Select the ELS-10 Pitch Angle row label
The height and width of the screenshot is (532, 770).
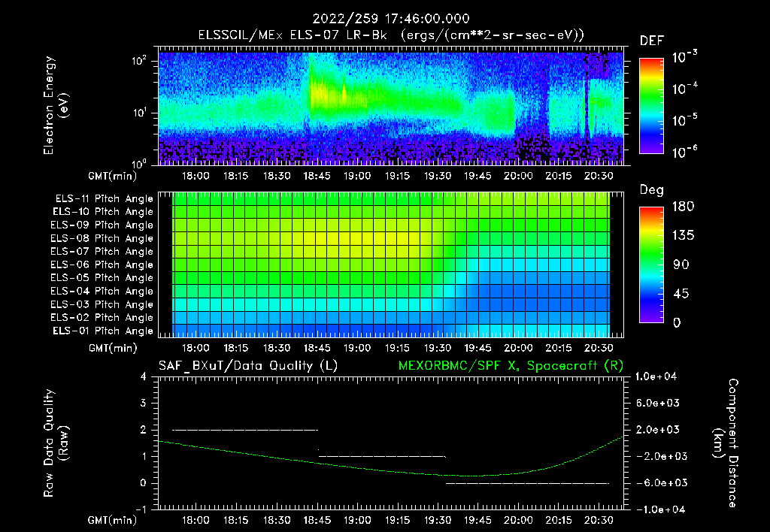point(103,212)
